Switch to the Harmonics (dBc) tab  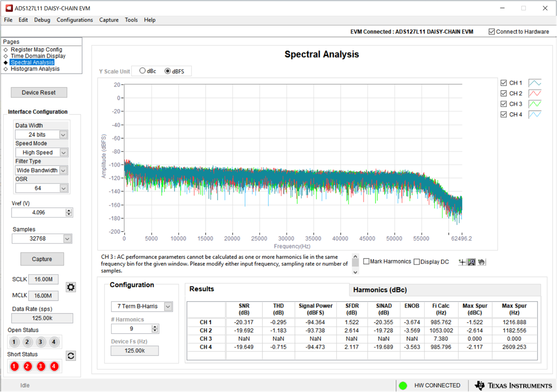pyautogui.click(x=380, y=290)
